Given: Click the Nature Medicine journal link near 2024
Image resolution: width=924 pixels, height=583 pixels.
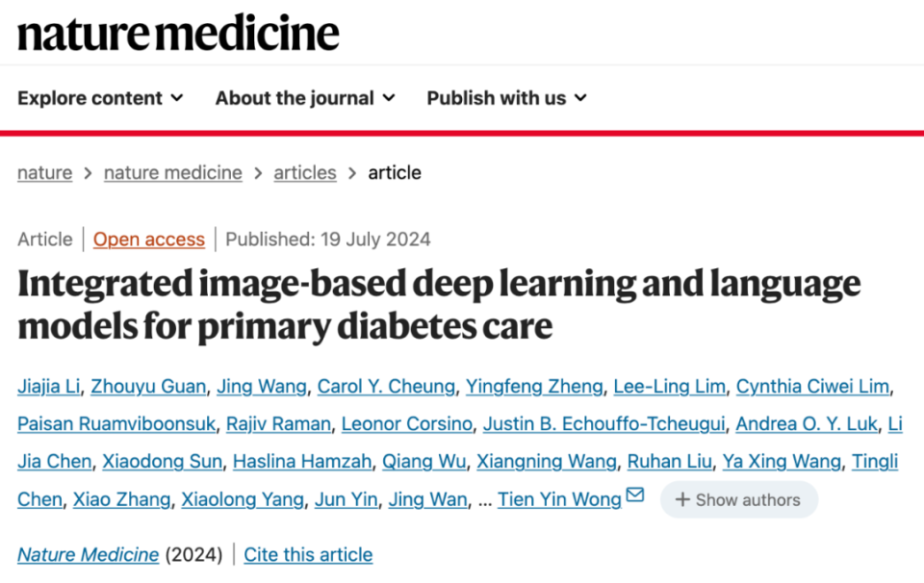Looking at the screenshot, I should 88,554.
